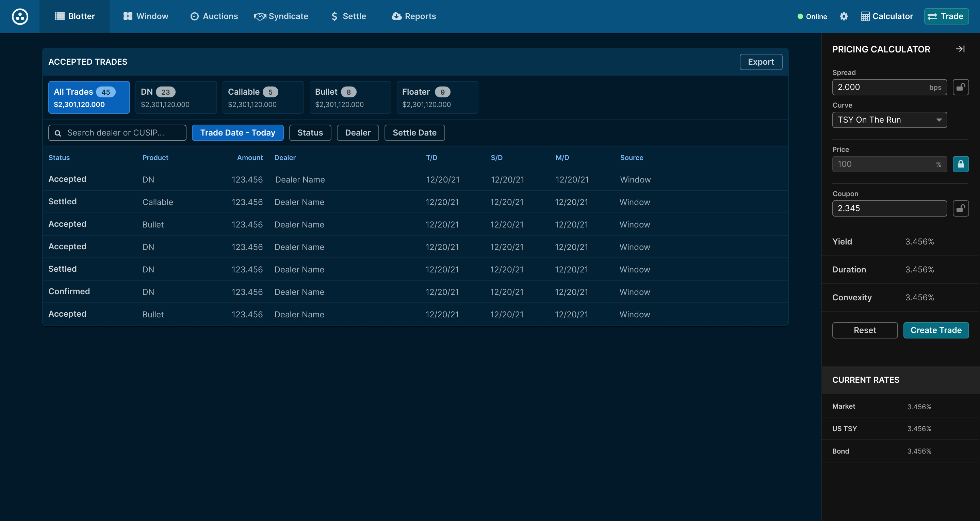Sort by the Source column header
This screenshot has height=521, width=980.
coord(632,158)
